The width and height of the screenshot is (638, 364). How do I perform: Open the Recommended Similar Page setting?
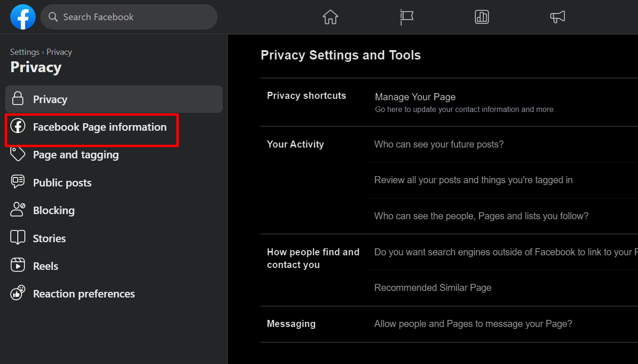point(433,288)
